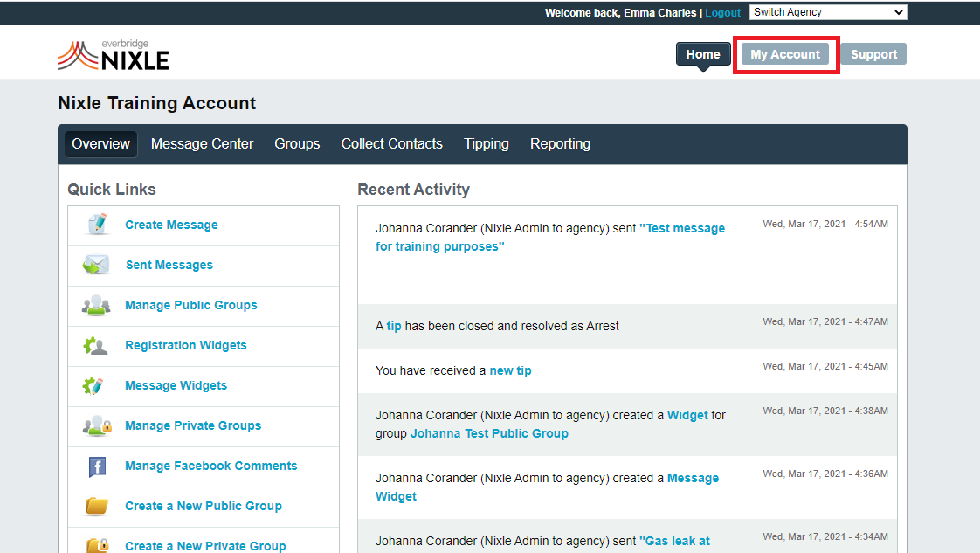This screenshot has width=980, height=553.
Task: Click the Registration Widgets puzzle icon
Action: click(x=95, y=345)
